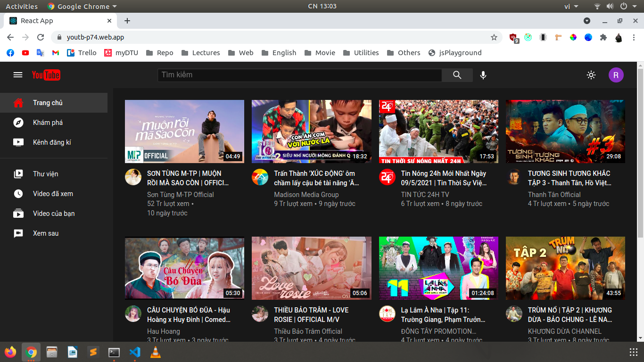Play Trấn Thành 18:32 video thumbnail
Image resolution: width=644 pixels, height=362 pixels.
[x=311, y=132]
